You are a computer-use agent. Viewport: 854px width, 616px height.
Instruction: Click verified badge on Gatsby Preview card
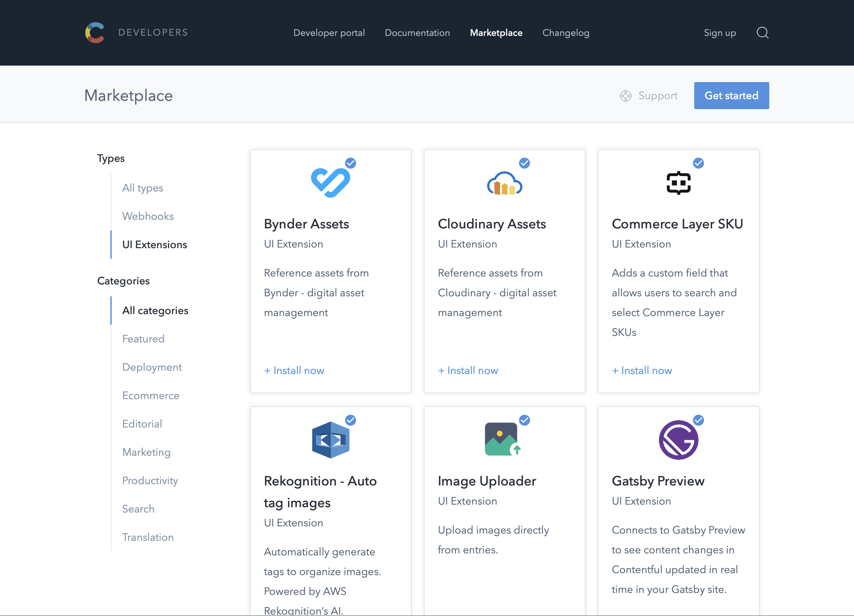pos(698,420)
